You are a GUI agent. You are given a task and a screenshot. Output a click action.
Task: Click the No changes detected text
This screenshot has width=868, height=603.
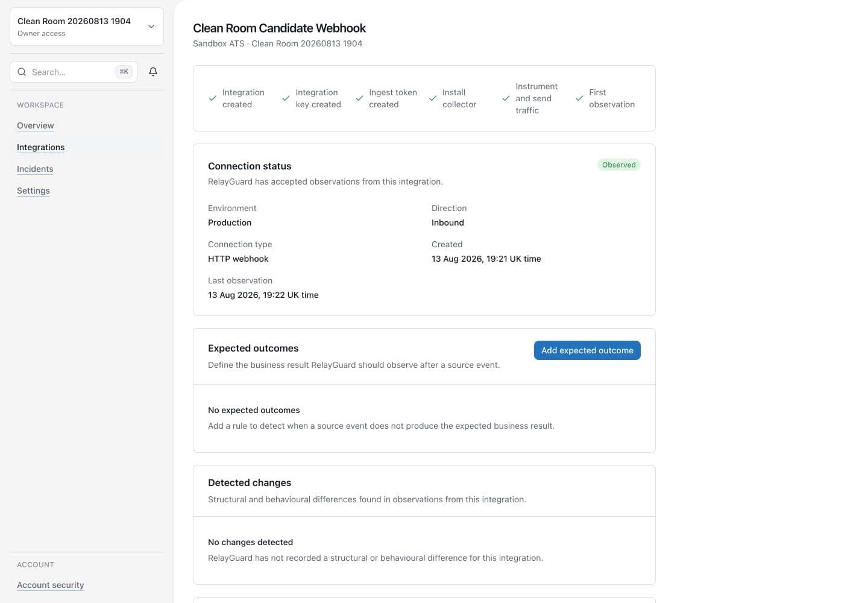pyautogui.click(x=250, y=542)
